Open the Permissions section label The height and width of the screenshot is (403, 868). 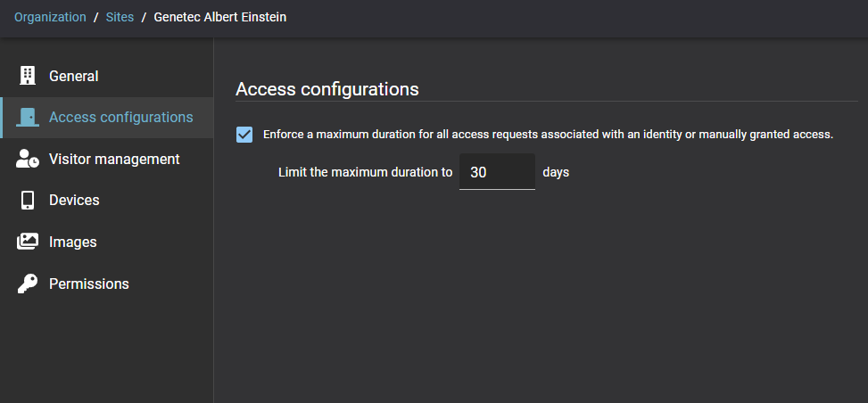[89, 284]
